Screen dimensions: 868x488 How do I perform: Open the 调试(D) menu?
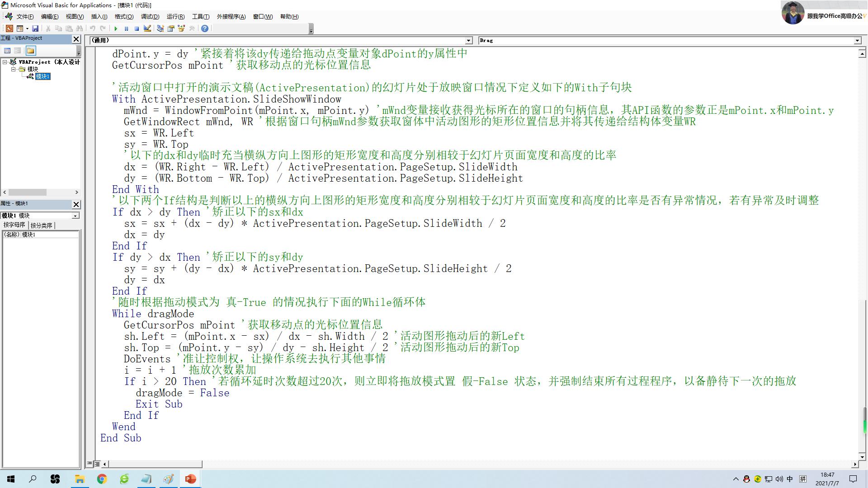click(x=150, y=17)
